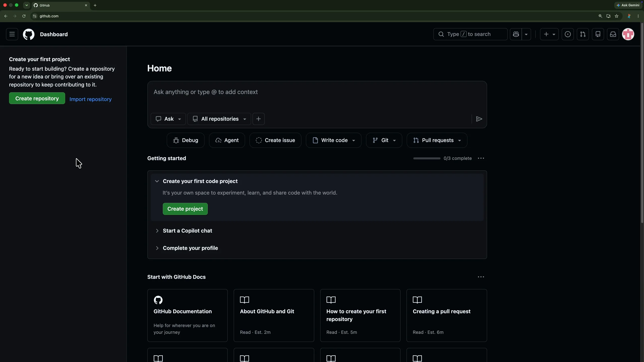This screenshot has width=644, height=362.
Task: Open Getting started three-dots menu
Action: pyautogui.click(x=481, y=158)
